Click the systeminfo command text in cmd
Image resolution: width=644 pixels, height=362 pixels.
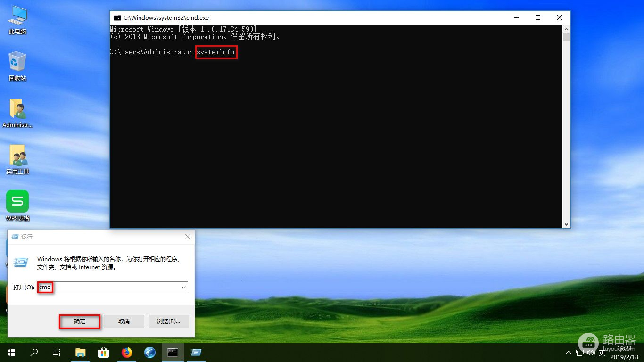(215, 52)
